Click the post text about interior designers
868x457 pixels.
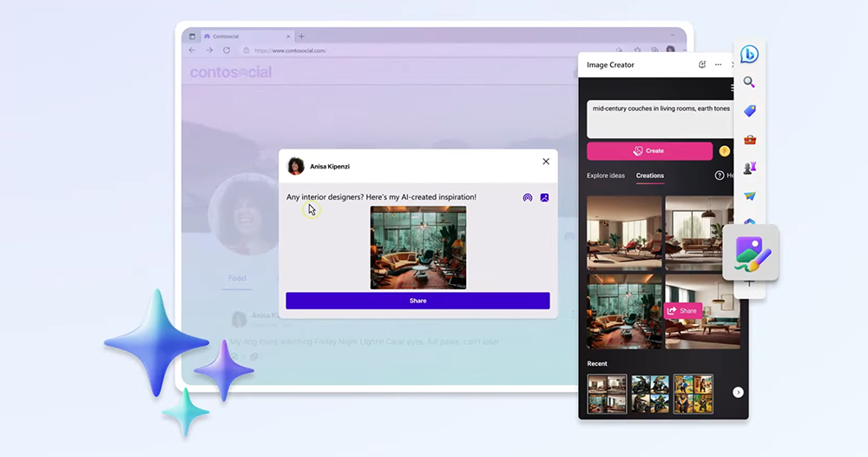[x=381, y=197]
